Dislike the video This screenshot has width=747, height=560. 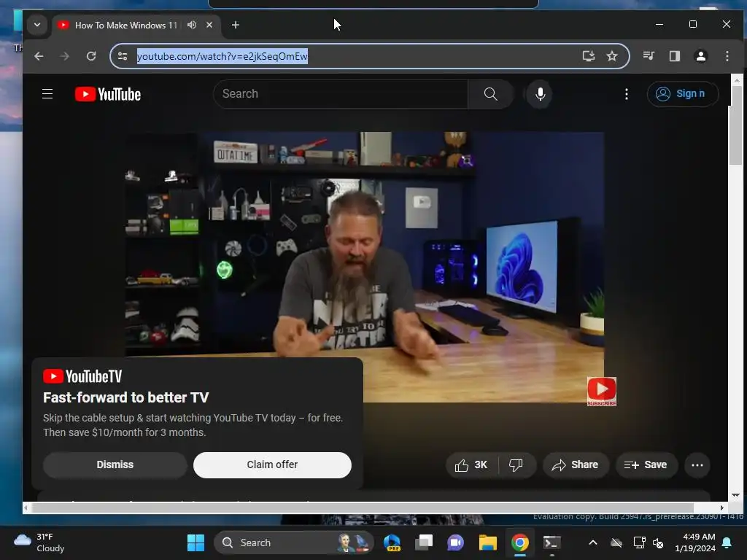[516, 464]
